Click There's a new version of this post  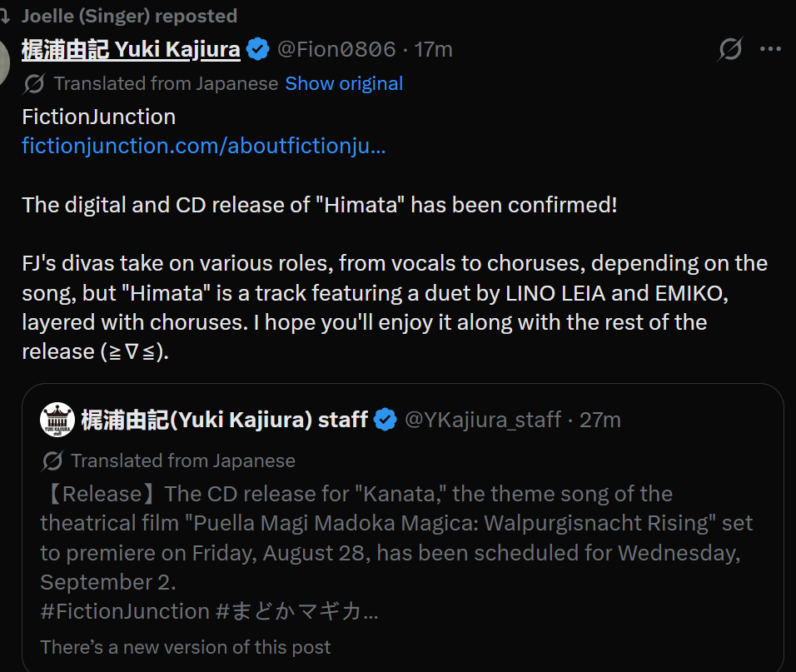pyautogui.click(x=186, y=647)
